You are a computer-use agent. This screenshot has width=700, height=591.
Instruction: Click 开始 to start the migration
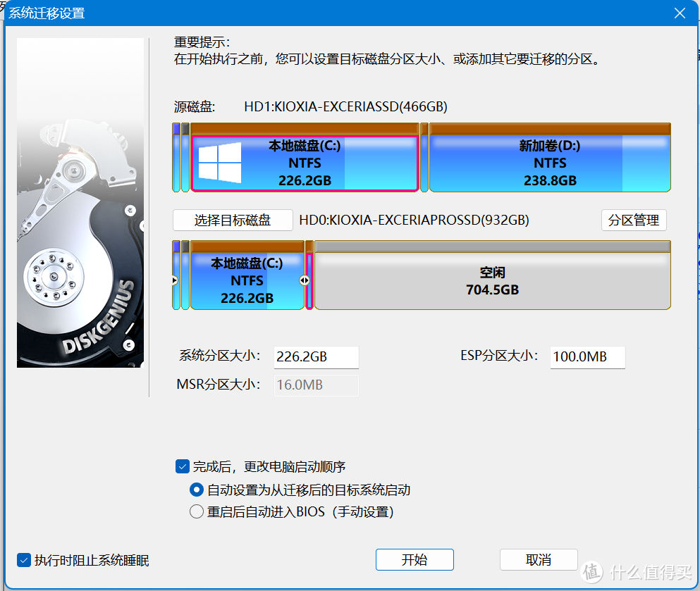pos(415,559)
